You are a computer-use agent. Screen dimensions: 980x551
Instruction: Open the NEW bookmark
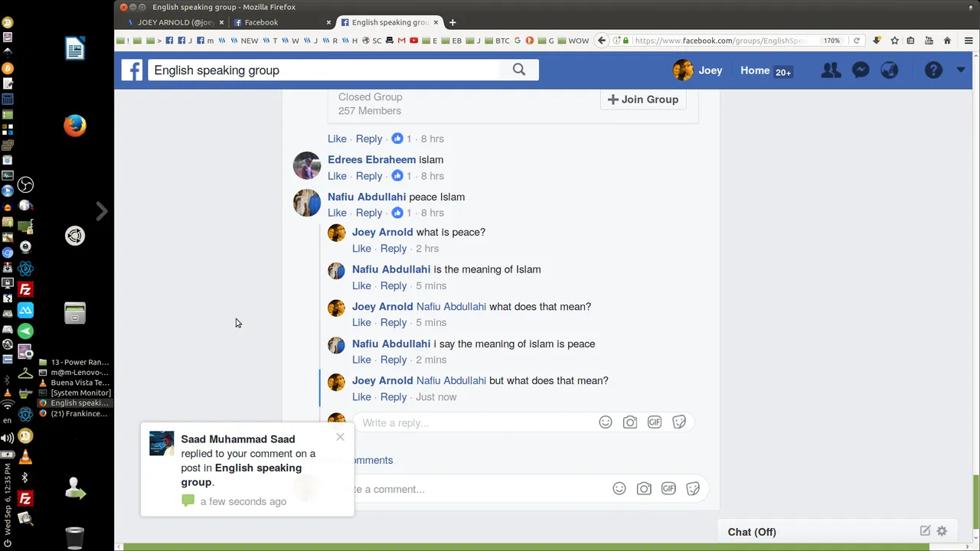point(245,41)
